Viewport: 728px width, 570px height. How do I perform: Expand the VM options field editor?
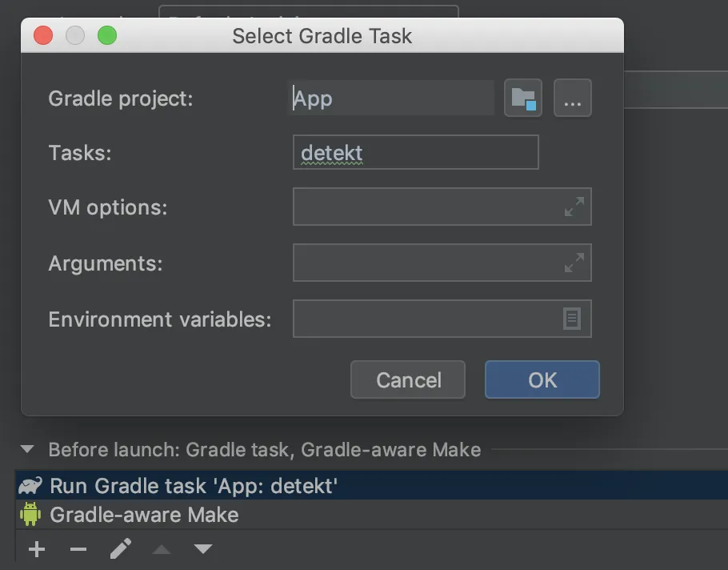point(574,207)
